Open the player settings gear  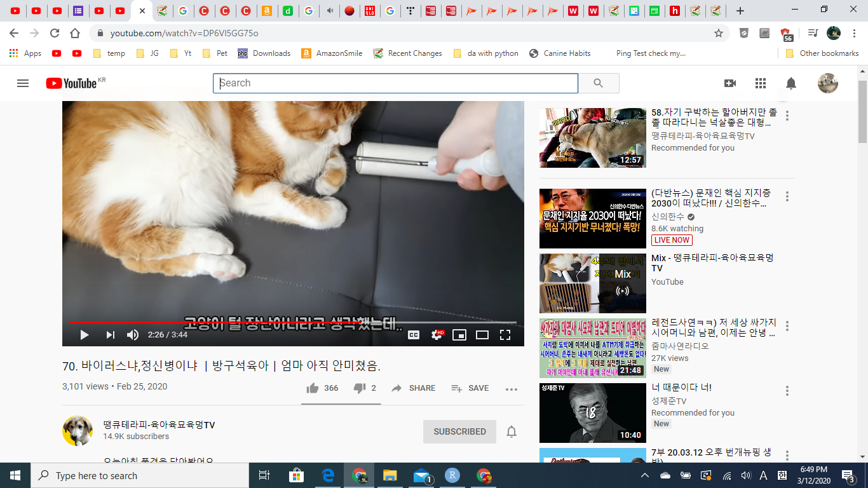pos(437,335)
